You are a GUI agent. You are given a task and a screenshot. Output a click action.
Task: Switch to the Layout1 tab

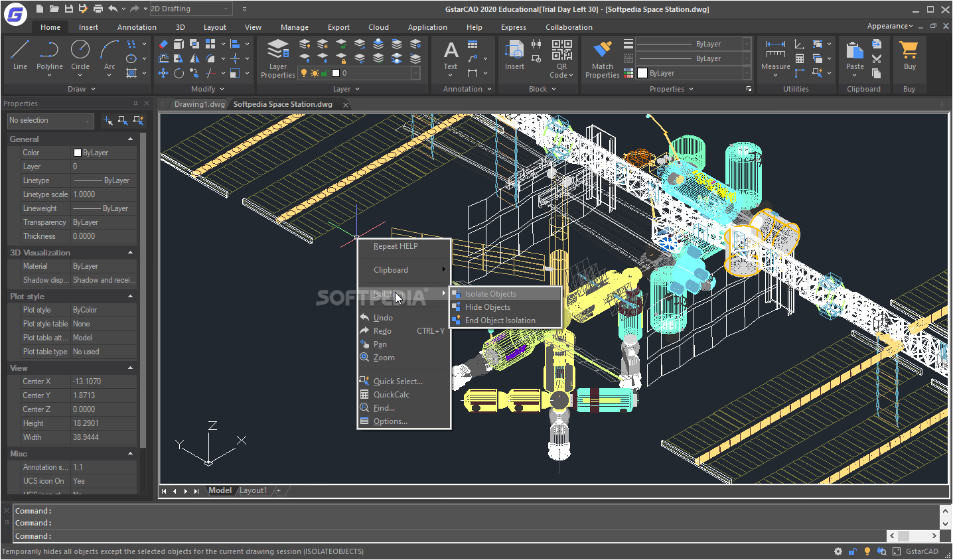tap(254, 490)
